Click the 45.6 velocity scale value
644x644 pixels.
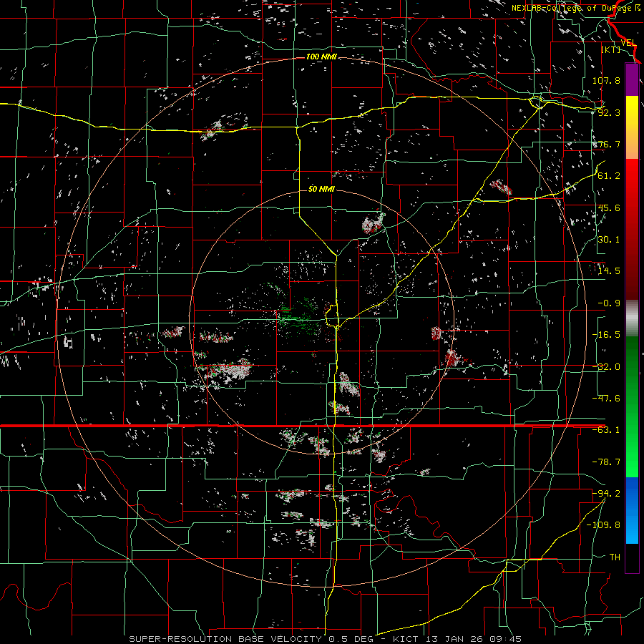609,208
